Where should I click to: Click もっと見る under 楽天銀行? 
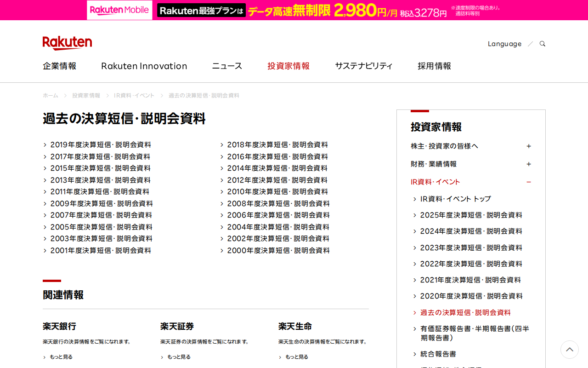(61, 357)
